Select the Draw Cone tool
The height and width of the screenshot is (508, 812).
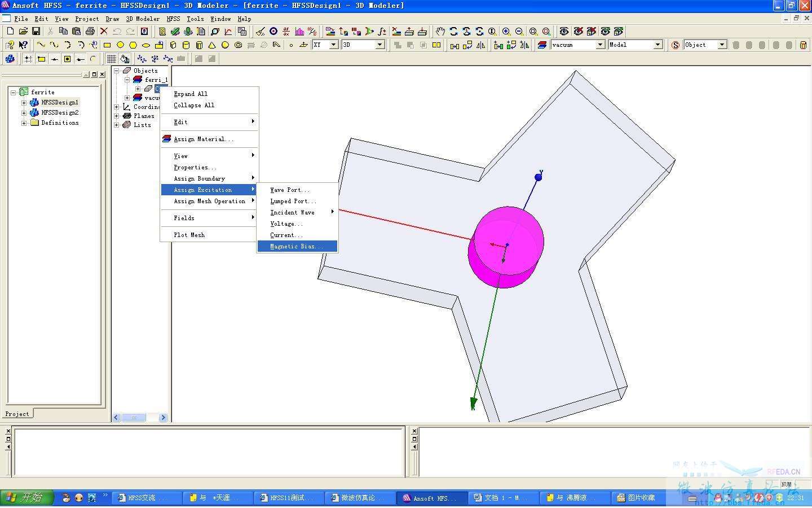click(212, 45)
